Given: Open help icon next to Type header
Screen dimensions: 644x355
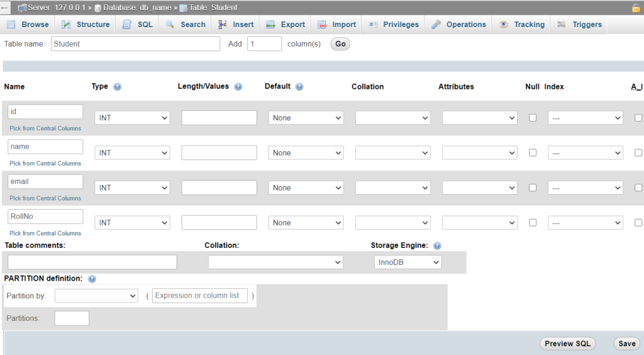Looking at the screenshot, I should (x=117, y=87).
